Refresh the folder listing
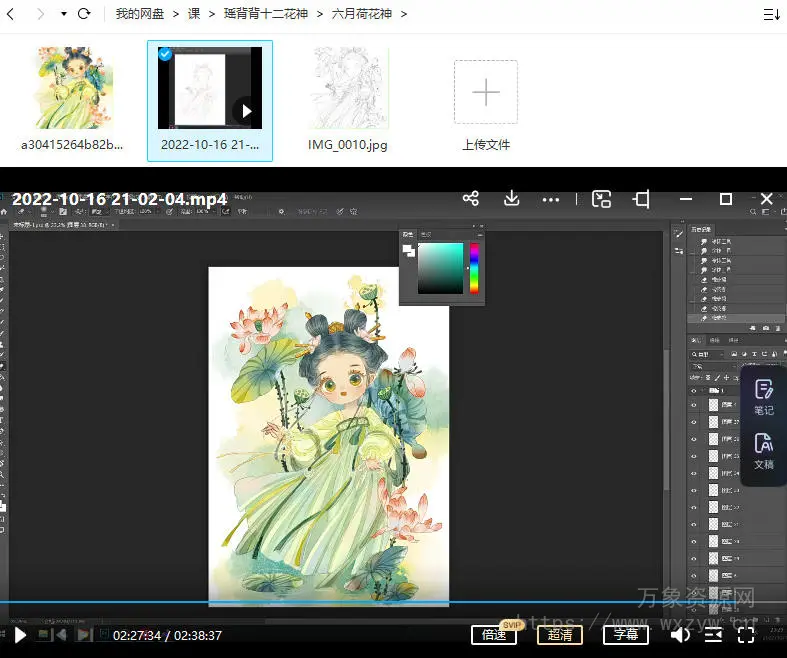787x658 pixels. (x=84, y=14)
